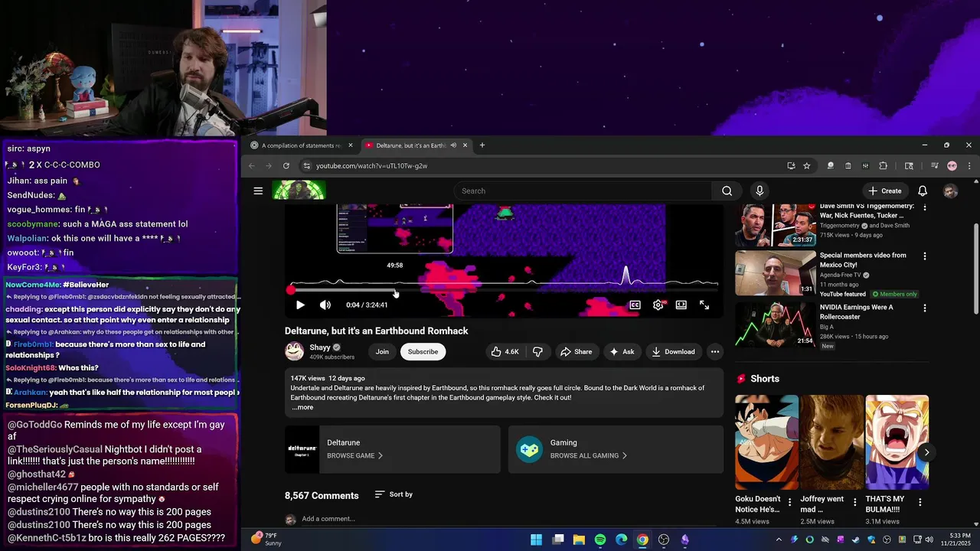Open NVIDIA Earnings Rollercoaster video thumbnail
Image resolution: width=980 pixels, height=551 pixels.
pos(776,324)
